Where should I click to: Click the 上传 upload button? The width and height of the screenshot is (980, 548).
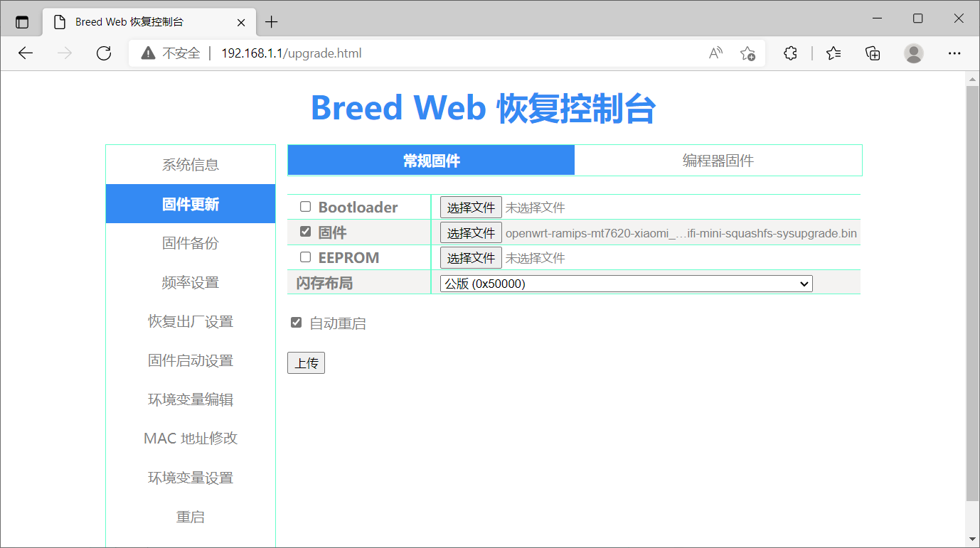(306, 363)
